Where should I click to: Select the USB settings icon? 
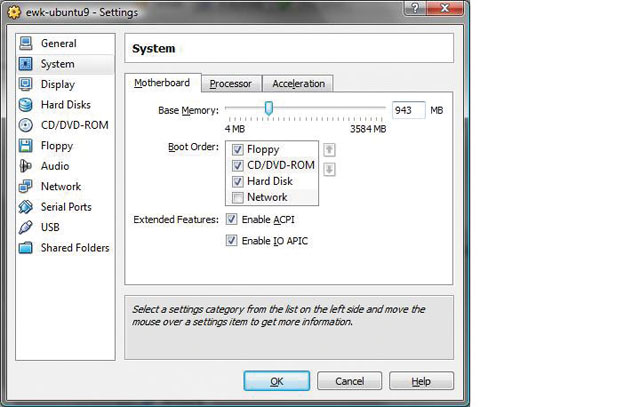point(26,228)
